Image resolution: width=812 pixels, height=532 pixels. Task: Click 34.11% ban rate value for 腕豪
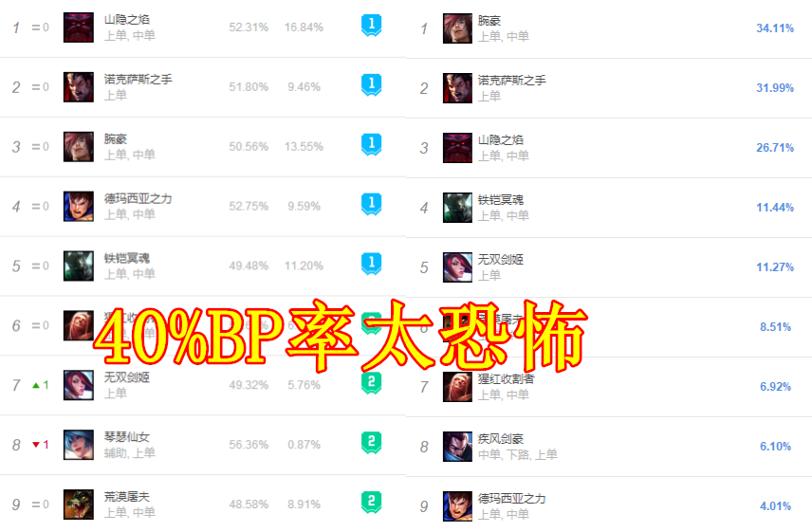coord(775,28)
